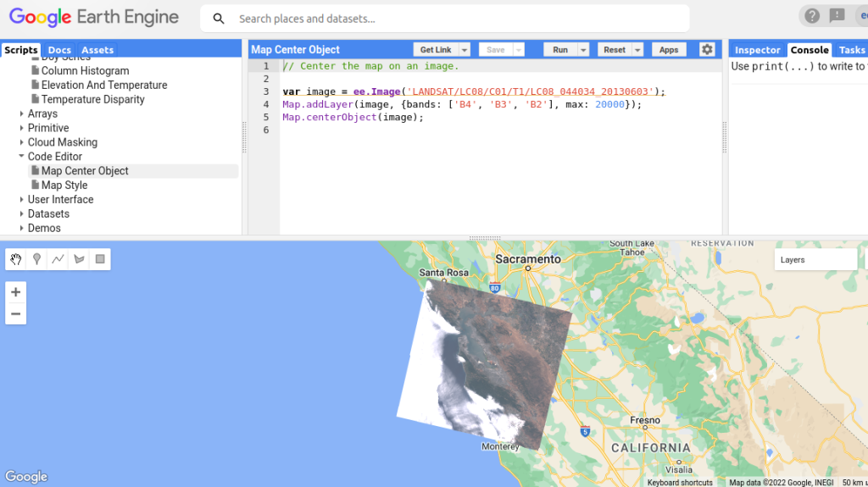Expand the Demos folder
The height and width of the screenshot is (487, 868).
pos(21,228)
